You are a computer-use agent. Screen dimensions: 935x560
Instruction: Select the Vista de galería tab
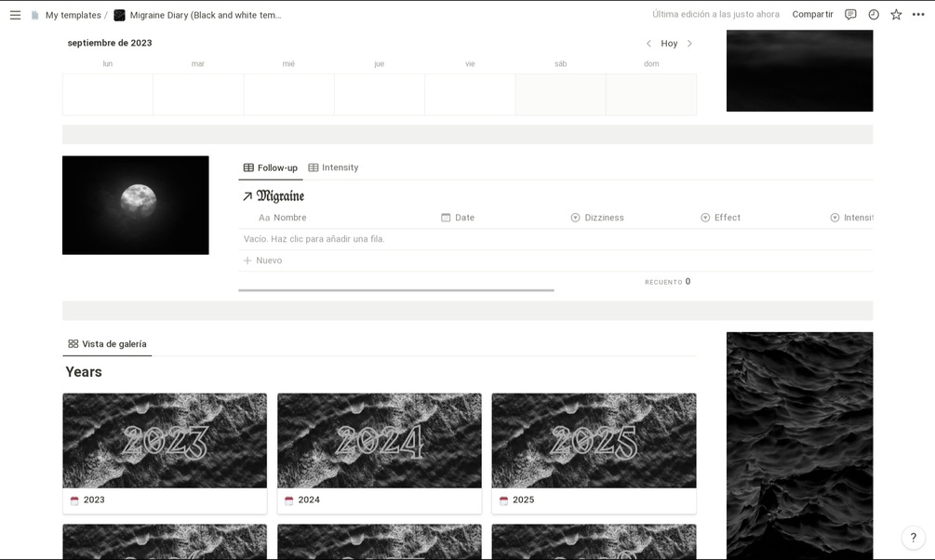107,344
